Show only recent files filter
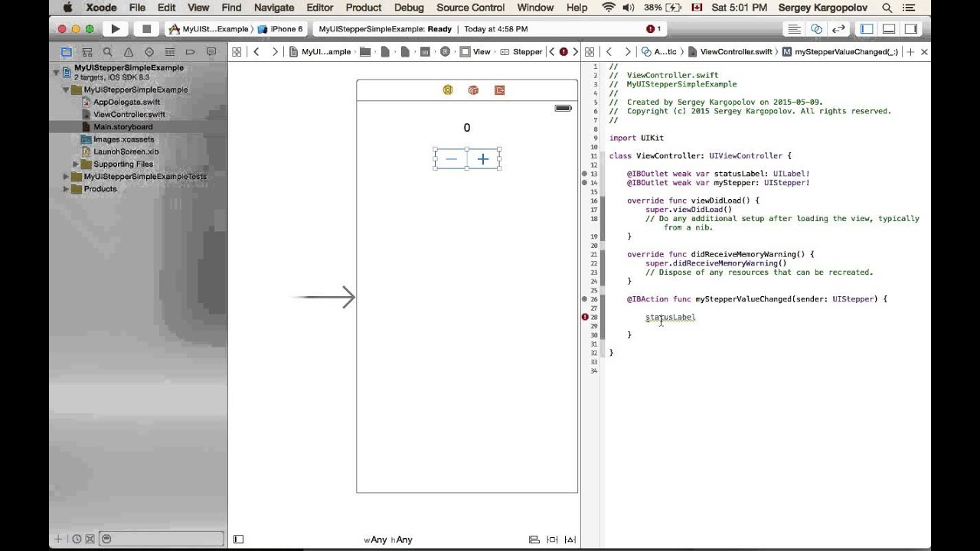Screen dimensions: 980x551 [77, 540]
